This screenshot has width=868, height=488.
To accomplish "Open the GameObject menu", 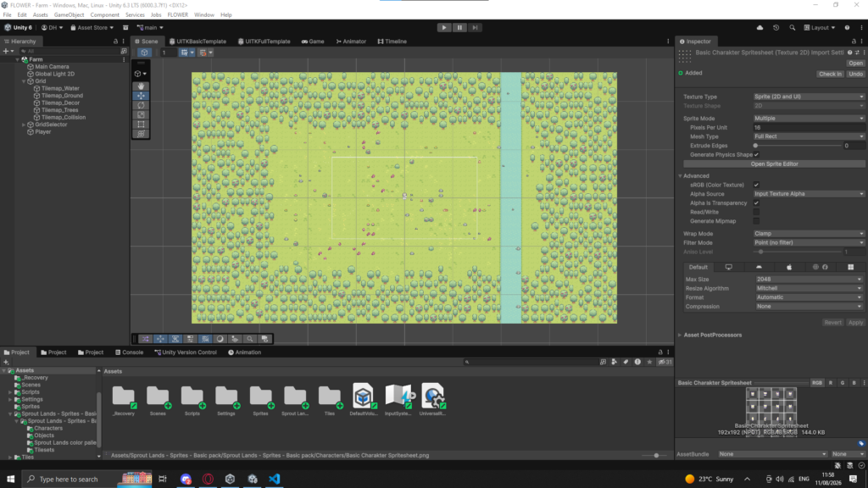I will (70, 15).
